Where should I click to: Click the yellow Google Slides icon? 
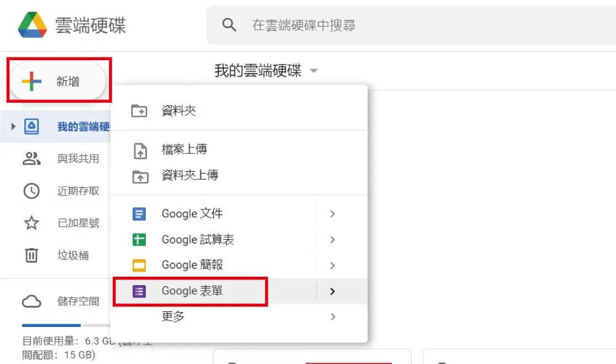(x=139, y=266)
